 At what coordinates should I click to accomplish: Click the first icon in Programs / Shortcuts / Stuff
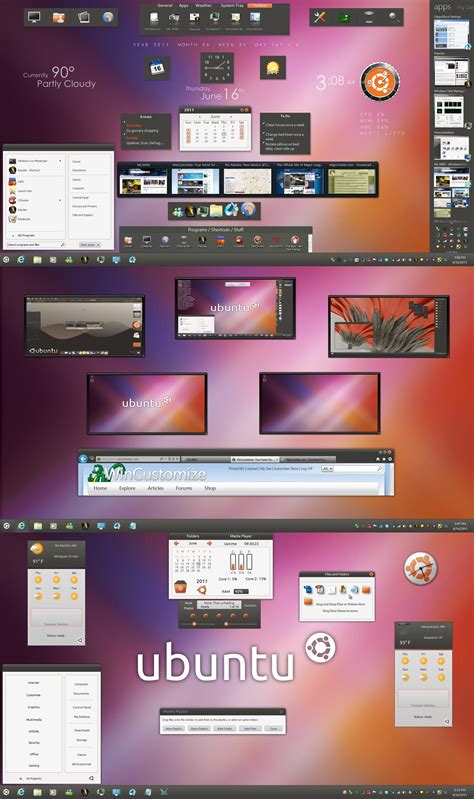(128, 240)
